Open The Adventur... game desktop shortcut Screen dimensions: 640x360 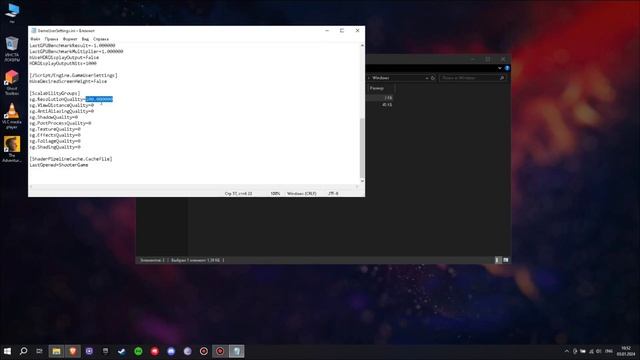[x=12, y=149]
